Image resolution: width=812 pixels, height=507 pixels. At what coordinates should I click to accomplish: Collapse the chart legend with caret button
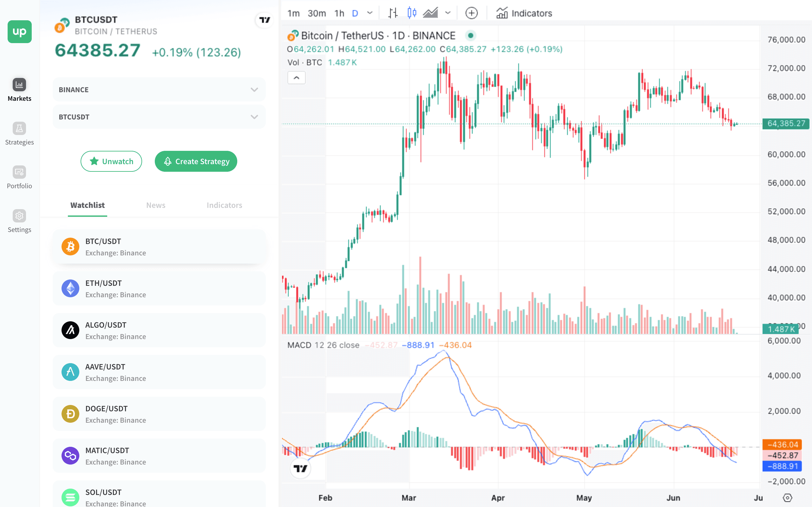pos(296,78)
